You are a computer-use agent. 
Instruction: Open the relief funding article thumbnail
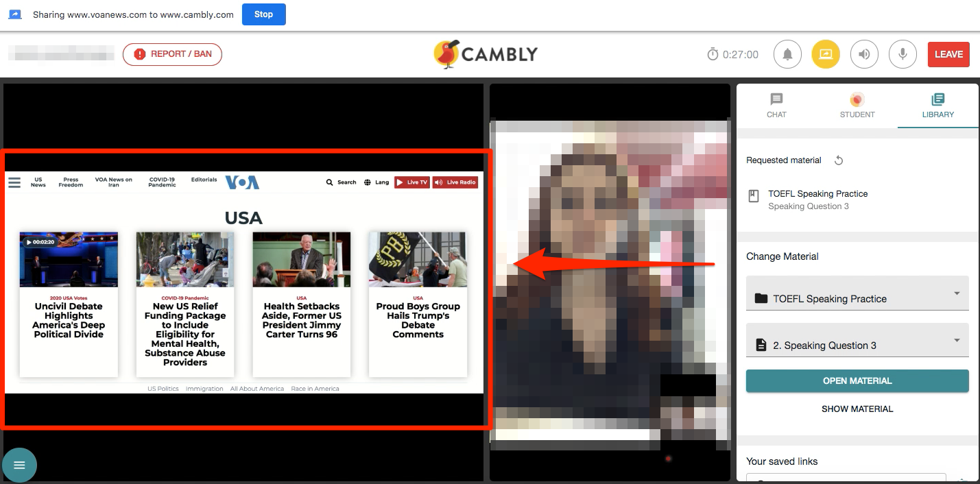click(x=185, y=259)
